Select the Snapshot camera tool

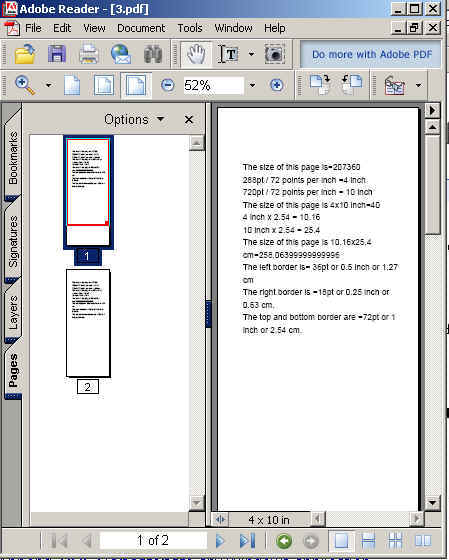click(274, 54)
